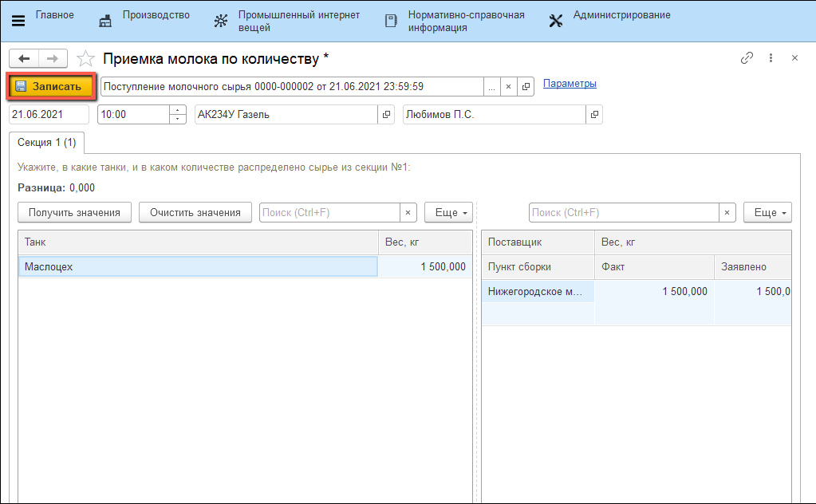Expand the left Еще dropdown menu

(448, 213)
